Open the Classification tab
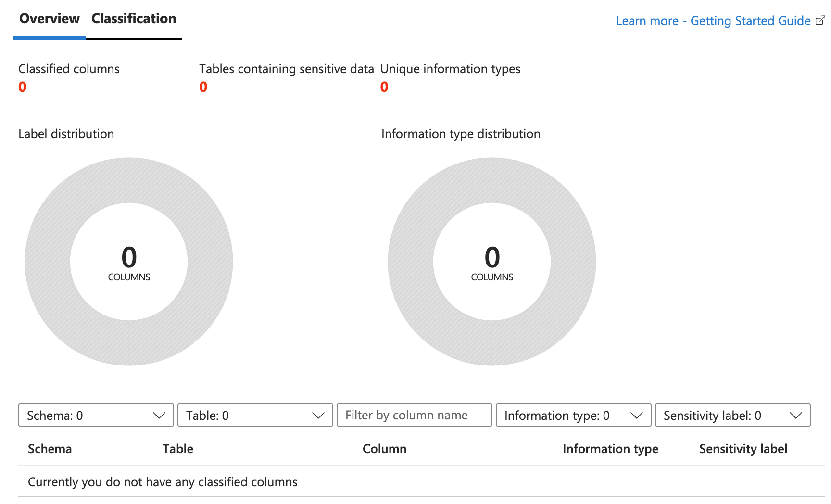Image resolution: width=831 pixels, height=504 pixels. coord(134,19)
